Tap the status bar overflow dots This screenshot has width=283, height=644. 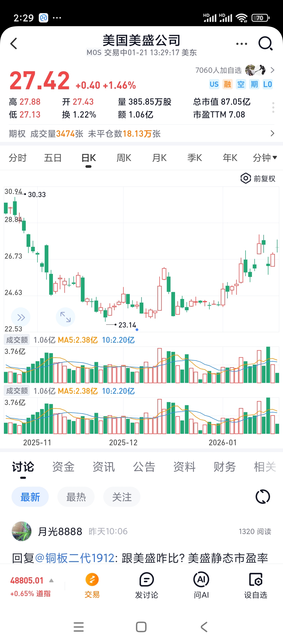57,18
